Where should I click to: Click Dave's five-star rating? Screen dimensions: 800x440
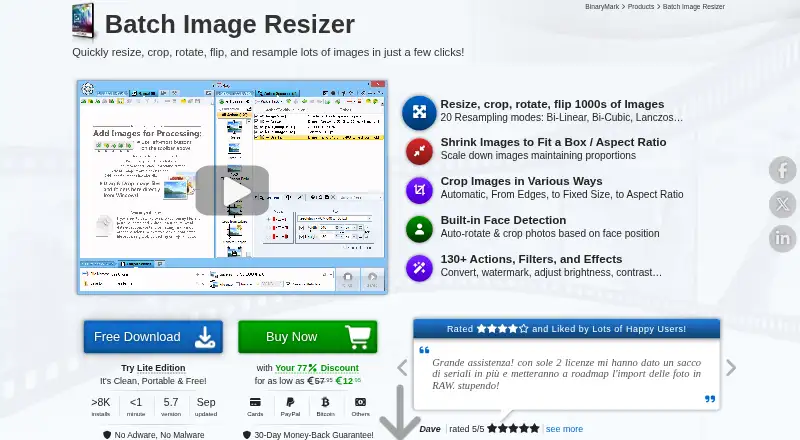tap(513, 429)
